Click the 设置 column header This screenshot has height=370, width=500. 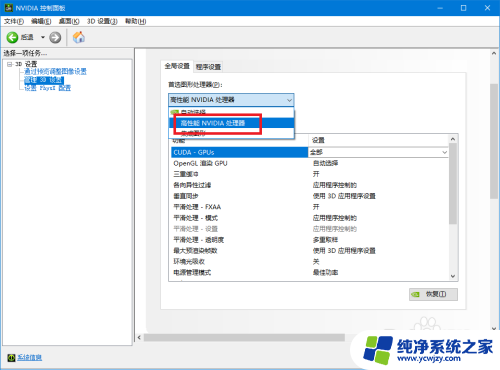click(378, 140)
